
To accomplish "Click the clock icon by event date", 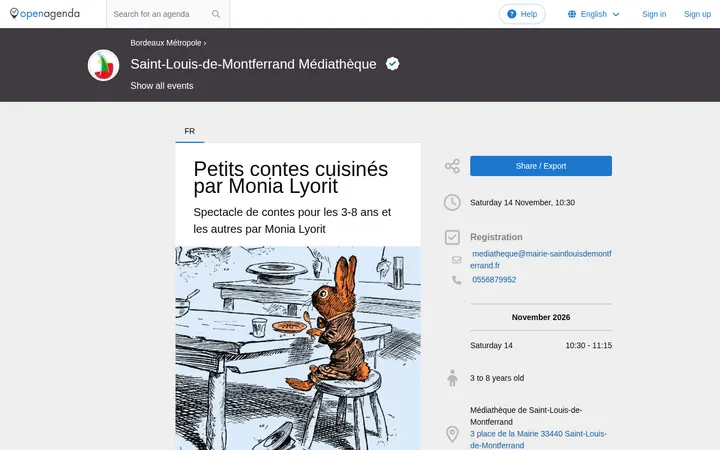I will [452, 202].
